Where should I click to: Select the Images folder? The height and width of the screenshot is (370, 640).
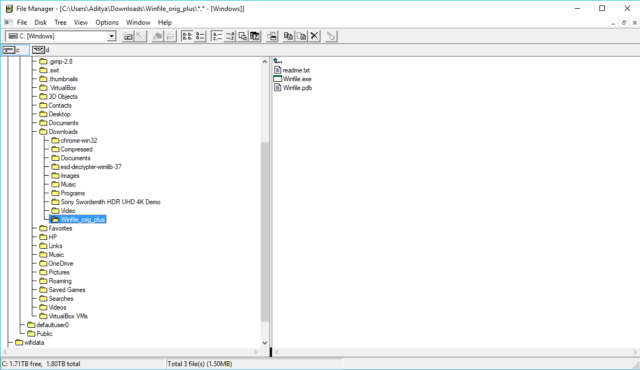click(65, 176)
